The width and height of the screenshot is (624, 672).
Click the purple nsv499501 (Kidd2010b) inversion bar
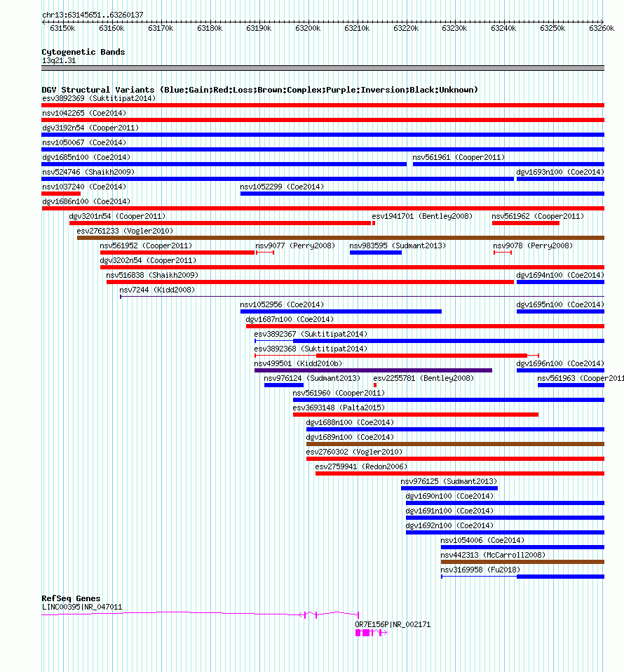pos(373,370)
